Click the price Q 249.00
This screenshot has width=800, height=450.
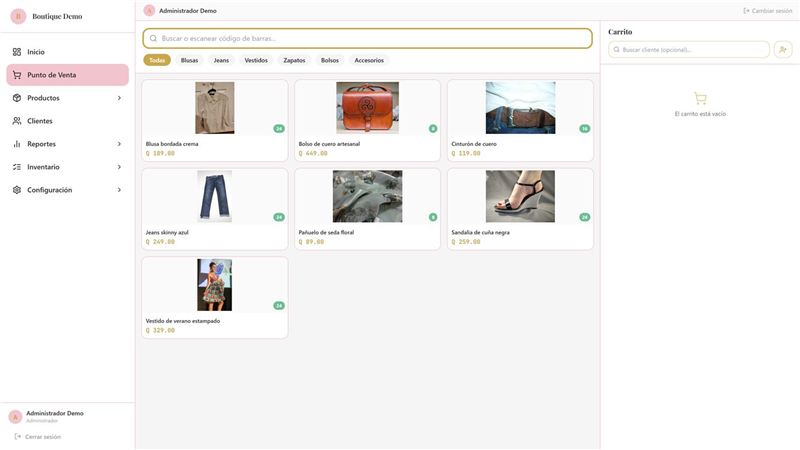pos(160,242)
